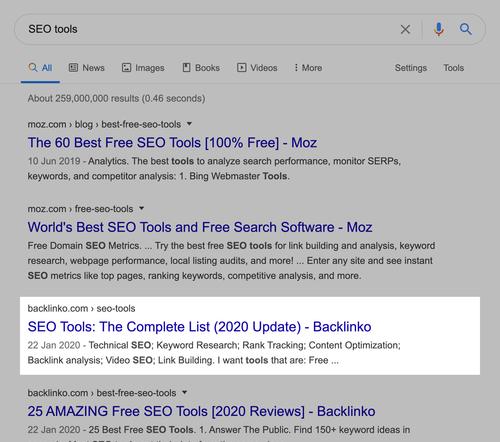Click the Images tab picture icon

point(126,68)
